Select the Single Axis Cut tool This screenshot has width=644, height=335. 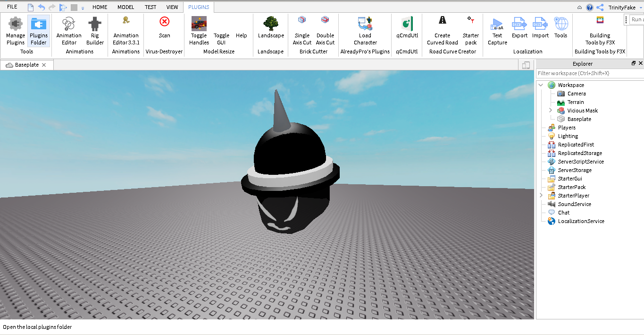(x=302, y=31)
